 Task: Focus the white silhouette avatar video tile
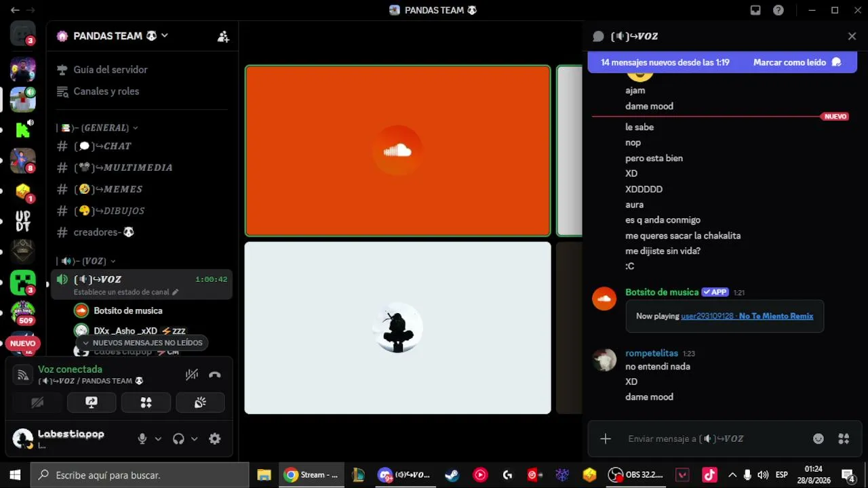pos(397,328)
